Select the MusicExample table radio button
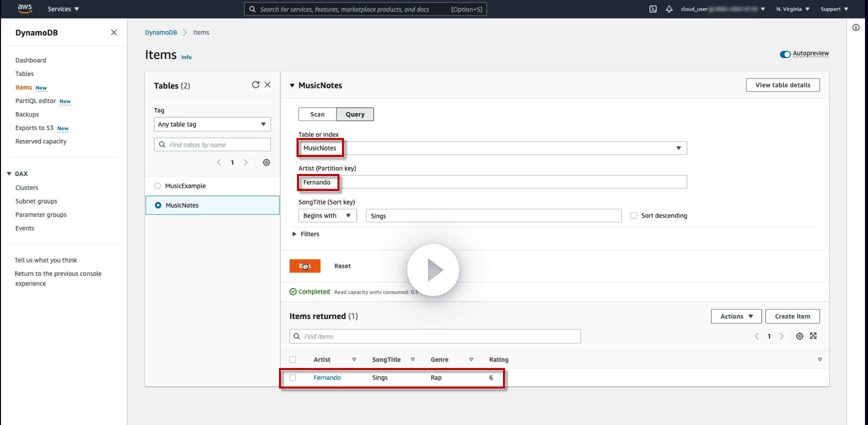The width and height of the screenshot is (868, 425). point(158,186)
